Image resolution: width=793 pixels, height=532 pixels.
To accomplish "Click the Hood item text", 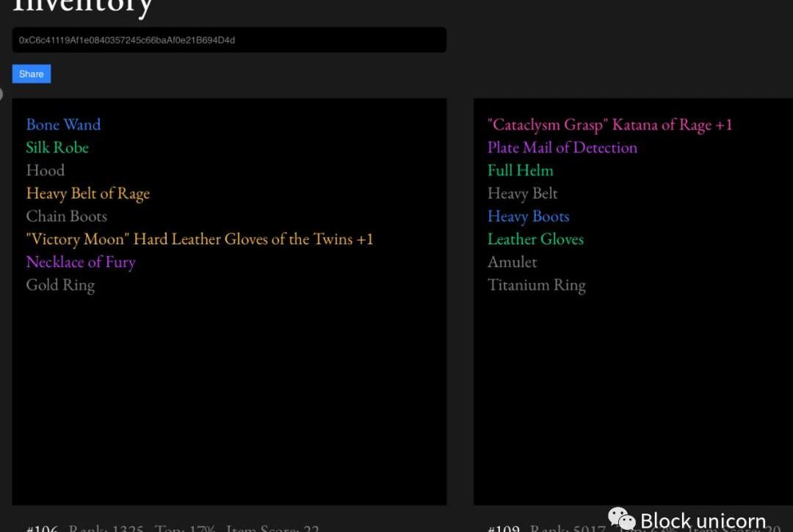I will [x=46, y=170].
